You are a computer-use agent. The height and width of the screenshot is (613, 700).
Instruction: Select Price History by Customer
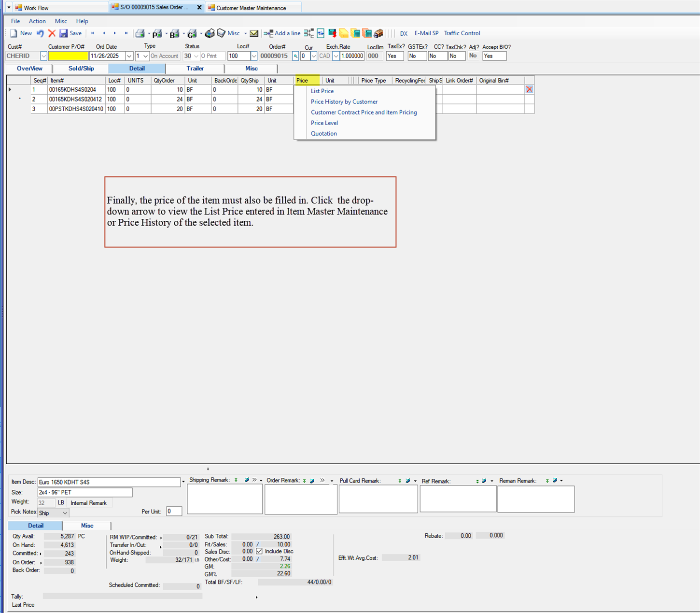coord(344,101)
